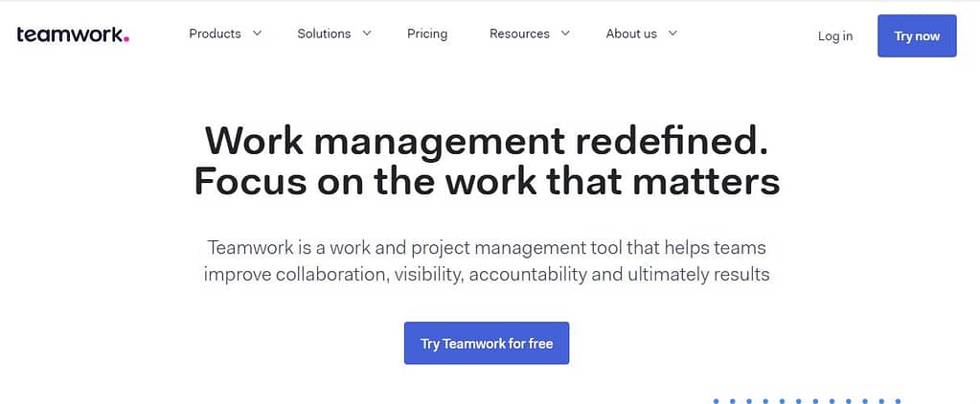Click the Log in link
Viewport: 980px width, 404px height.
(x=835, y=36)
